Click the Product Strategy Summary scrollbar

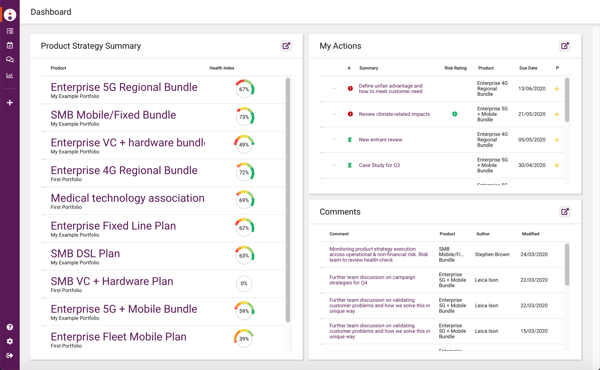[288, 200]
